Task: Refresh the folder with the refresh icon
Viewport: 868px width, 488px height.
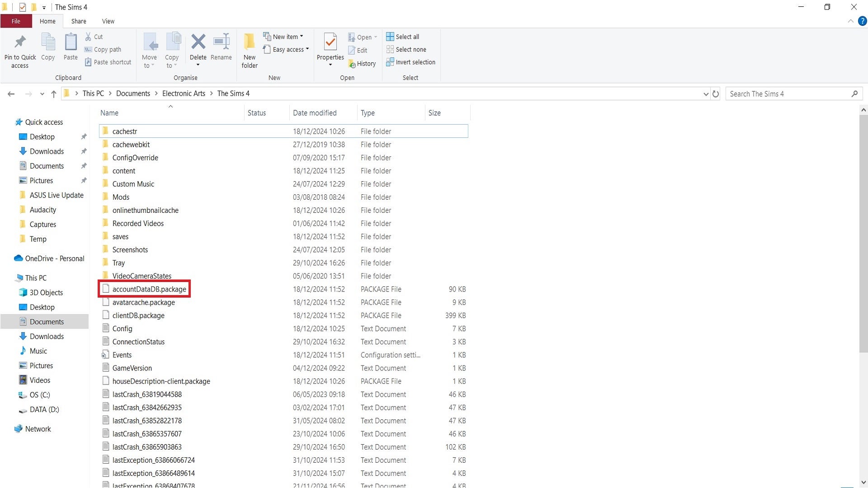Action: point(716,94)
